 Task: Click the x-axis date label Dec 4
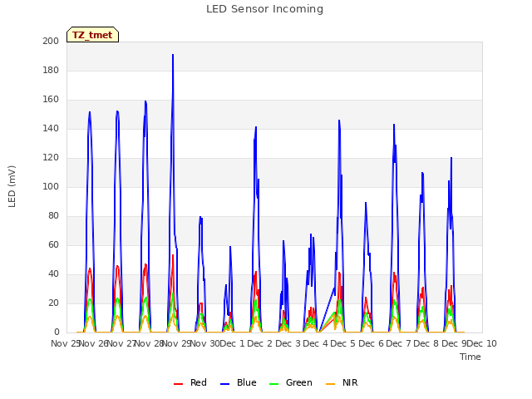[315, 343]
